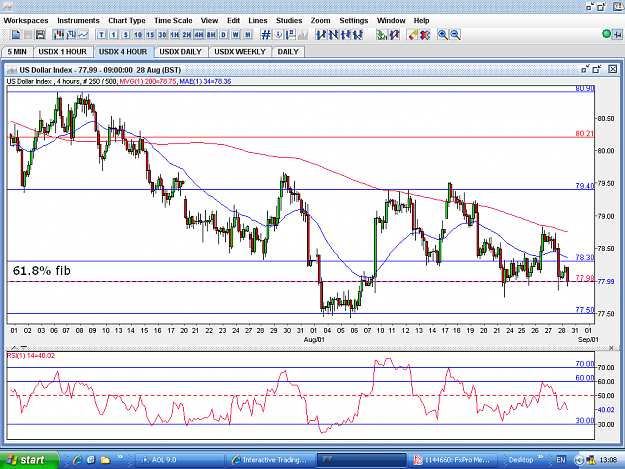Maximize the US Dollar Index chart window
This screenshot has width=625, height=469.
[597, 69]
